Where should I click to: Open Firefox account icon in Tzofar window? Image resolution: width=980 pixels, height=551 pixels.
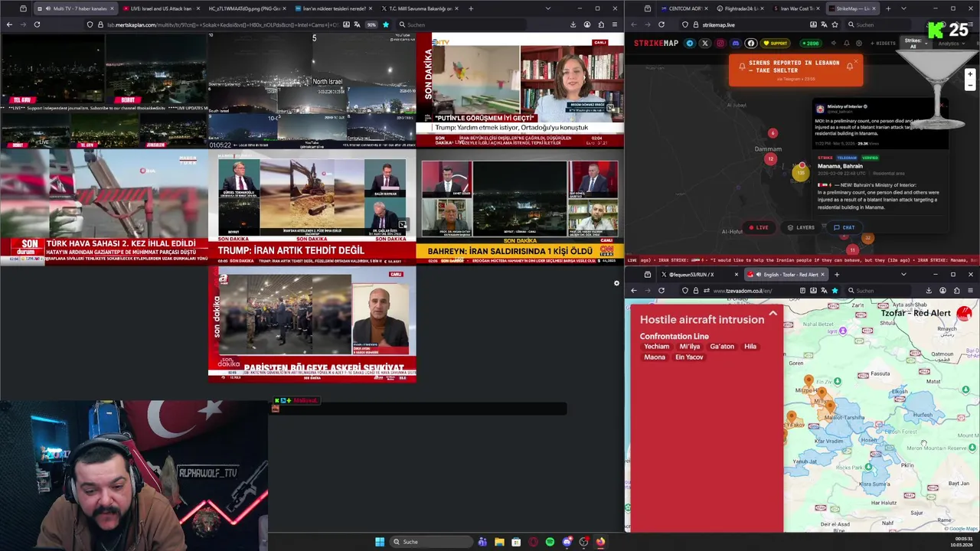click(x=942, y=291)
